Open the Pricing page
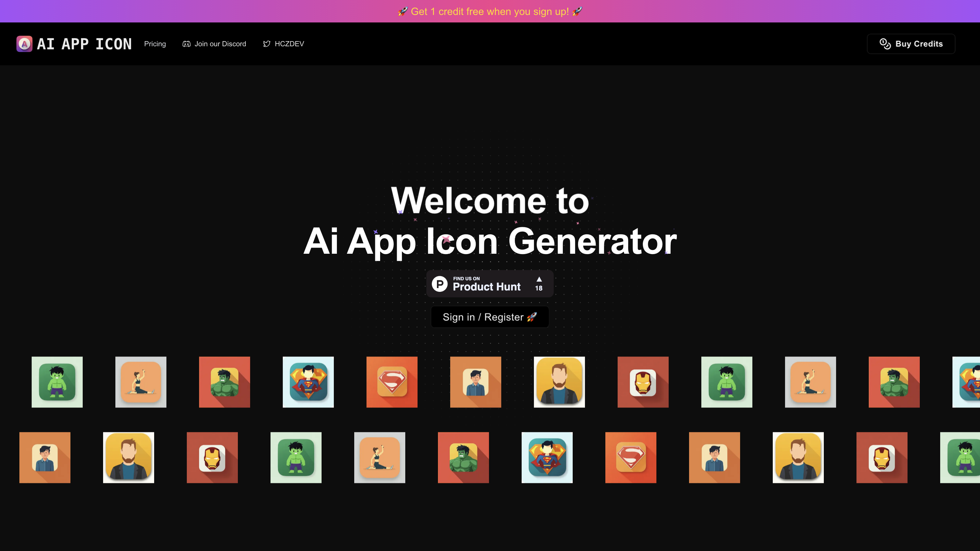Viewport: 980px width, 551px height. coord(155,44)
